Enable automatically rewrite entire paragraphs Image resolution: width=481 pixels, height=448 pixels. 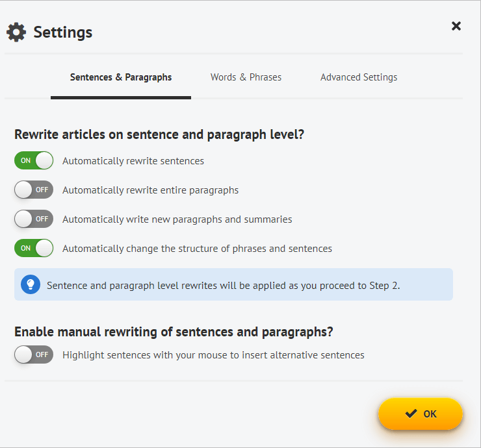tap(34, 190)
